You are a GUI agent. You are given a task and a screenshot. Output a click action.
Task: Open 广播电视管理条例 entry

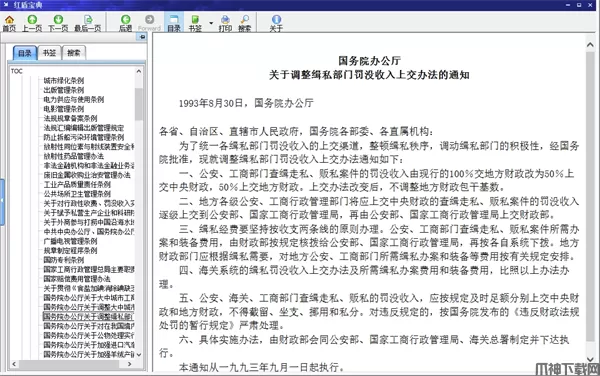pos(70,241)
